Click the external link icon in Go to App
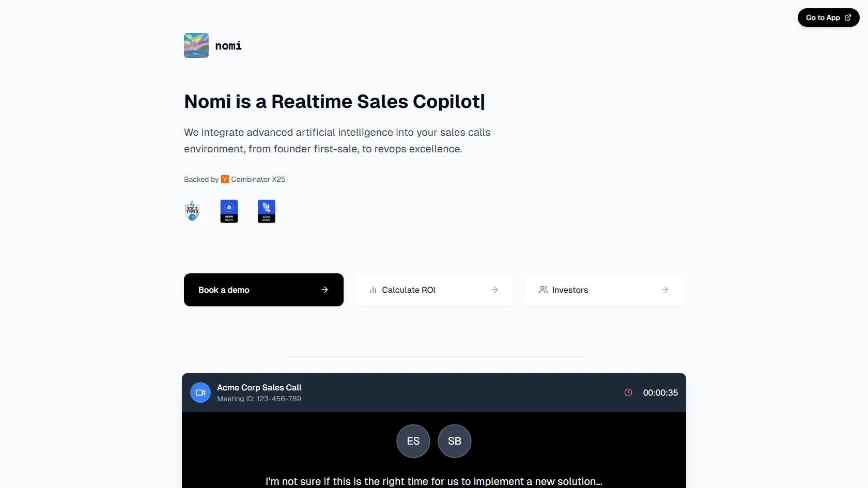Image resolution: width=868 pixels, height=488 pixels. point(848,18)
